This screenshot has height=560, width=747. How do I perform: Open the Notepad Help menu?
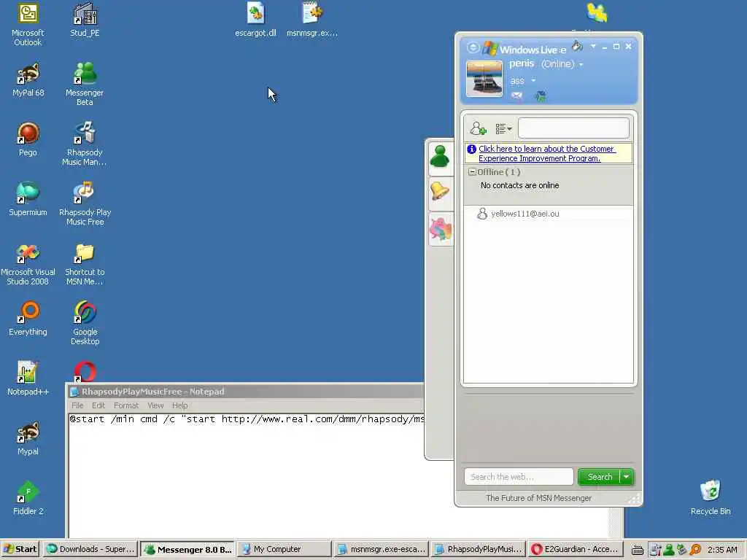[179, 405]
